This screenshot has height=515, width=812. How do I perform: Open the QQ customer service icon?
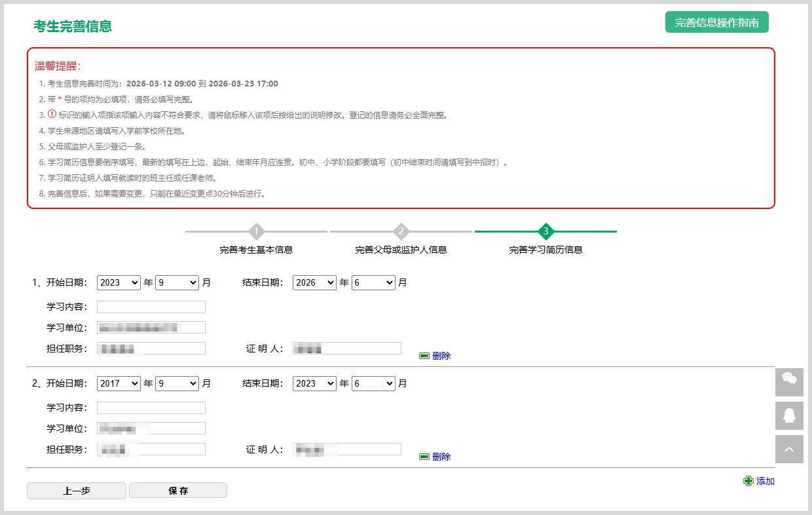[789, 415]
